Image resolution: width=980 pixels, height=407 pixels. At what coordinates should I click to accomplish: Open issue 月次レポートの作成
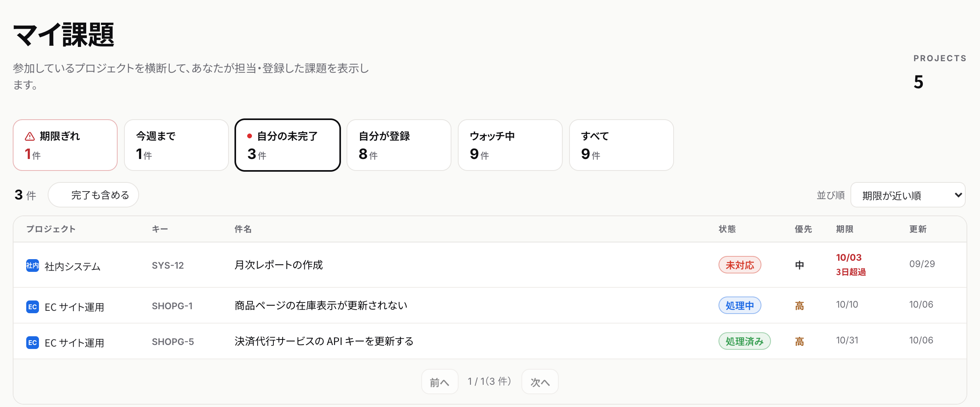pos(279,265)
